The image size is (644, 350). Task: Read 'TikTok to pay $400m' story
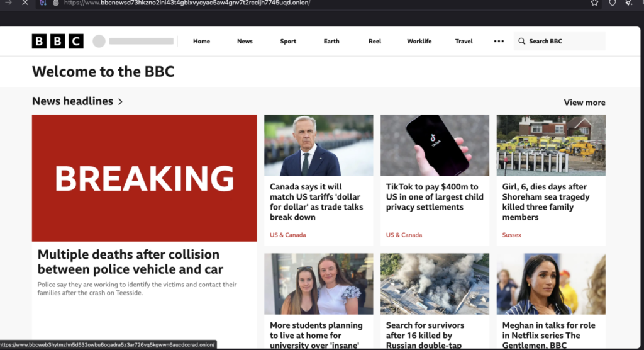click(x=435, y=197)
